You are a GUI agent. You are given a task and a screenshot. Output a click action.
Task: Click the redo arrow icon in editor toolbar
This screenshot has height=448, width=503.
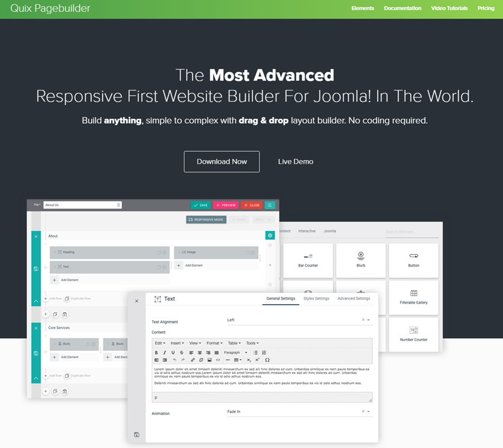tap(183, 360)
